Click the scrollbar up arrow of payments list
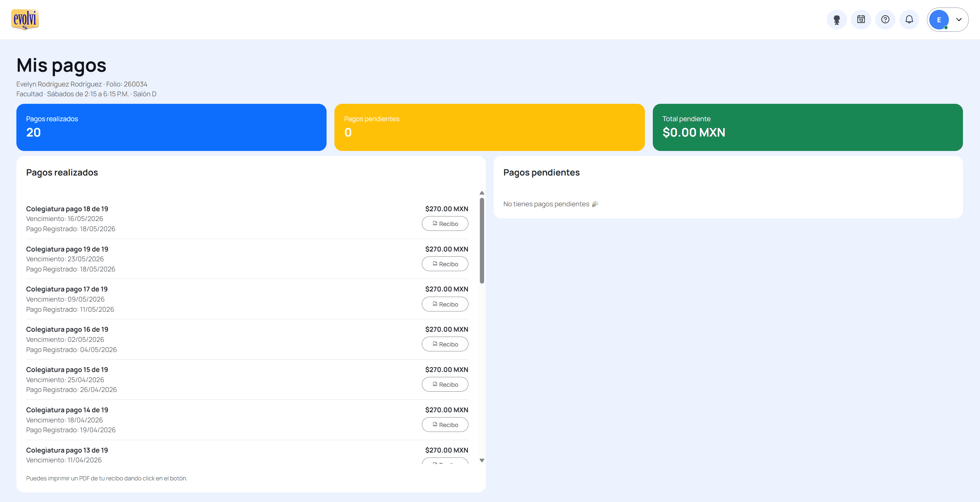The image size is (980, 502). coord(482,193)
